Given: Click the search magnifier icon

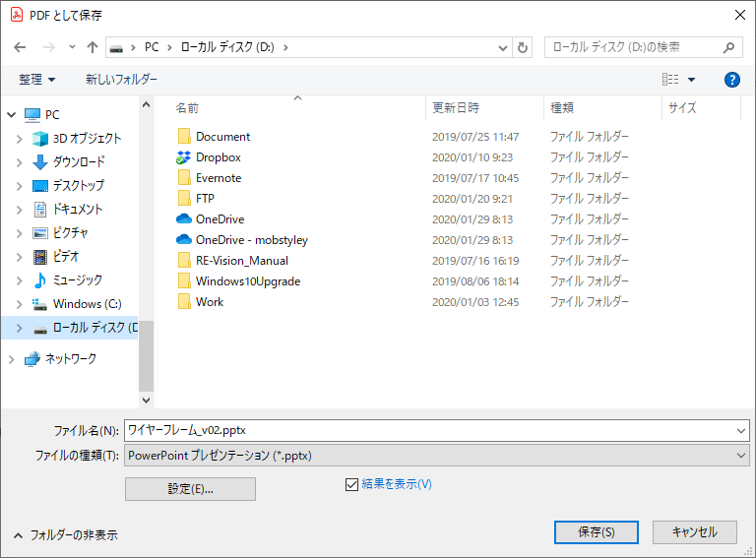Looking at the screenshot, I should click(729, 47).
